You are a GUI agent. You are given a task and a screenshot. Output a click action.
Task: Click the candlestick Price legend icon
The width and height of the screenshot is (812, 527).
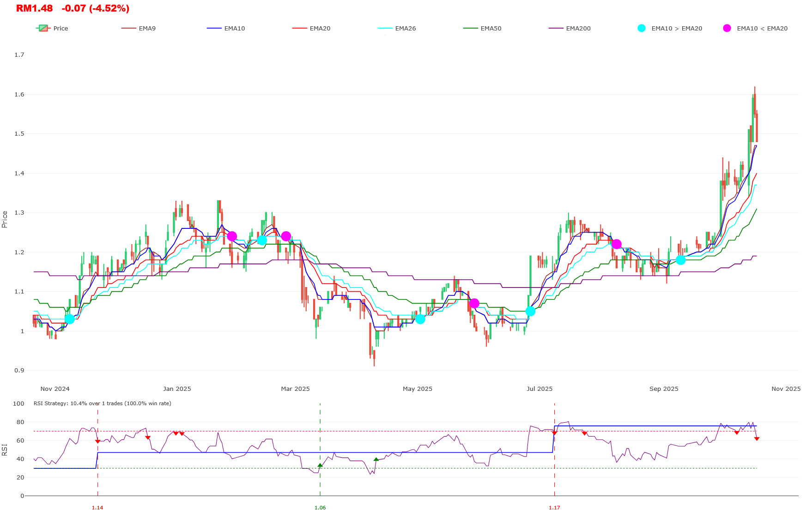point(43,28)
